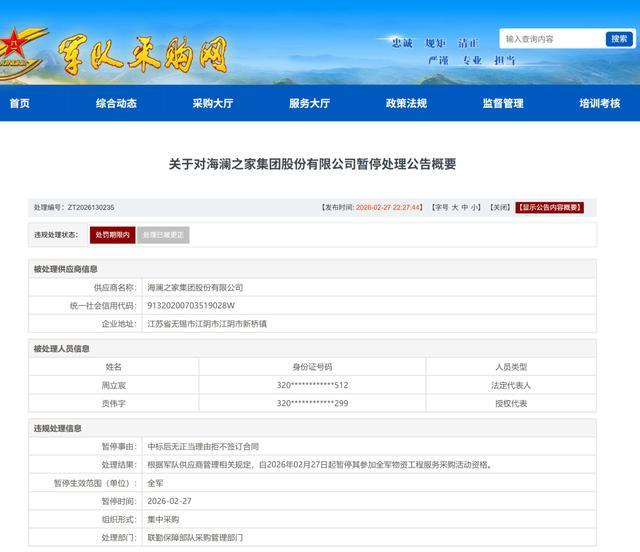Viewport: 640px width, 552px height.
Task: Click the 显示公告内容概要 red button
Action: pyautogui.click(x=550, y=207)
